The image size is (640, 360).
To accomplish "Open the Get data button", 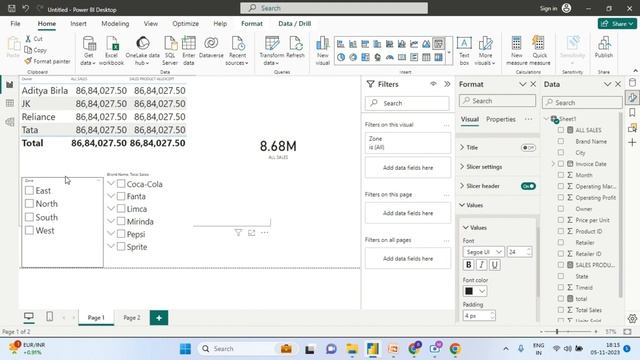I will (89, 51).
